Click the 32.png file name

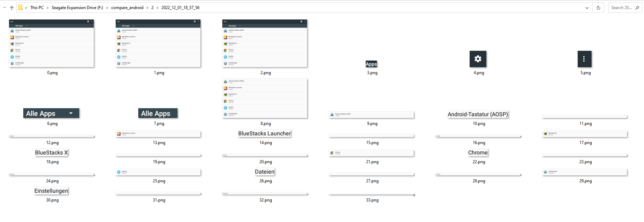pyautogui.click(x=266, y=200)
